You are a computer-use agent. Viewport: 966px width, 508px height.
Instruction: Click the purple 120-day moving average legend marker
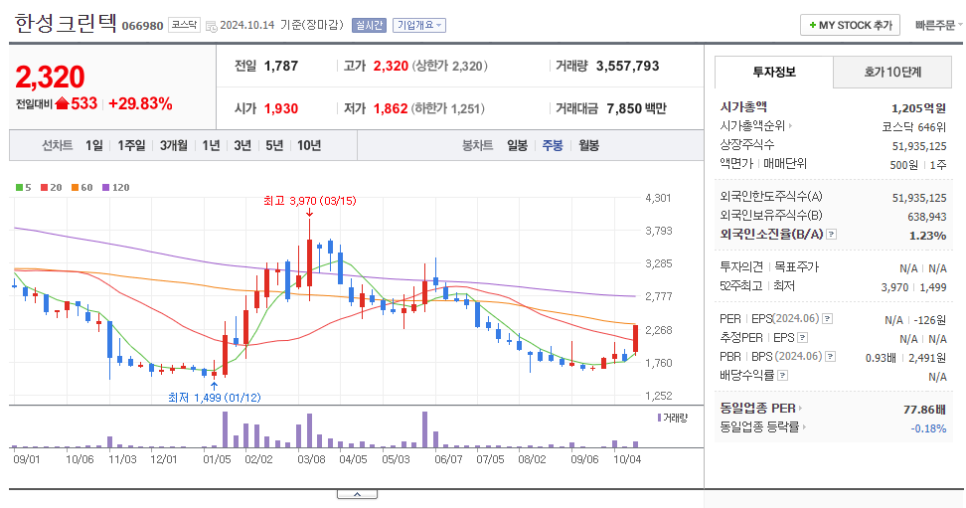click(x=106, y=187)
